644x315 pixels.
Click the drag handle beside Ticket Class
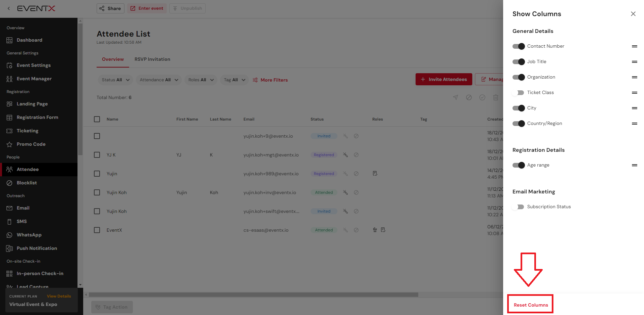634,93
